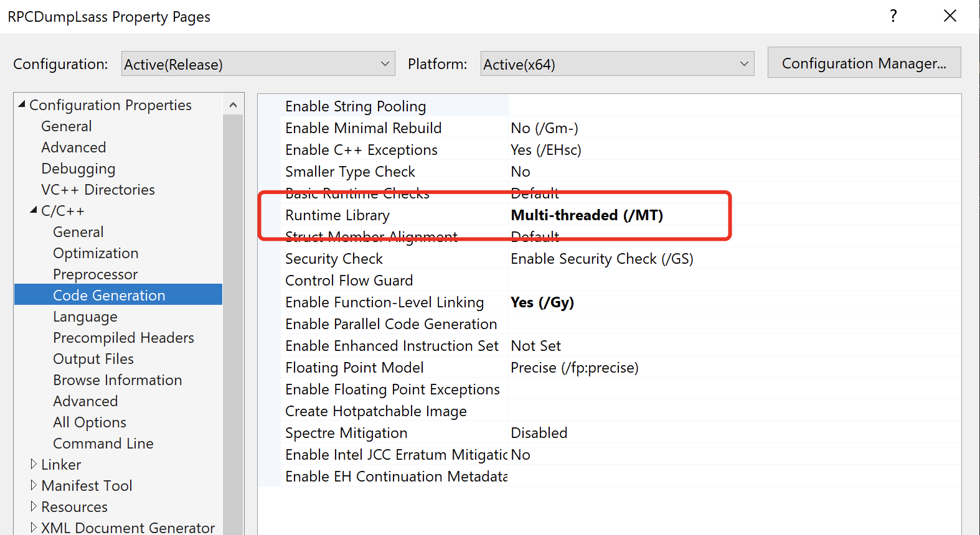
Task: Expand the Manifest Tool node
Action: click(x=34, y=485)
